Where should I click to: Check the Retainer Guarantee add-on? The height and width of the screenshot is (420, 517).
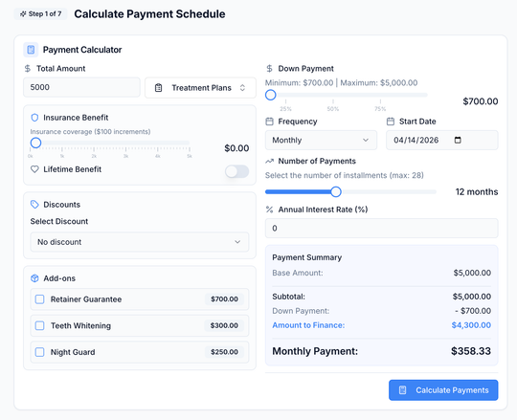[x=40, y=299]
